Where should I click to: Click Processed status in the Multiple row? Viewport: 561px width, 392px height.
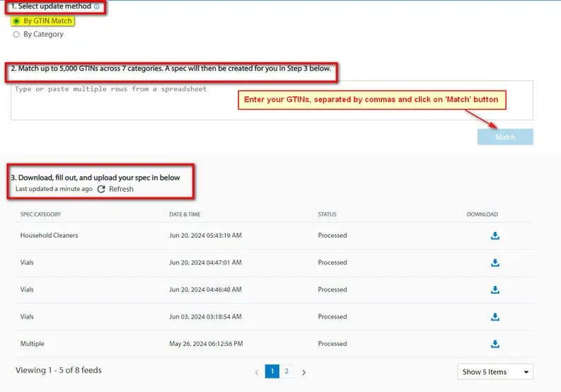click(332, 344)
